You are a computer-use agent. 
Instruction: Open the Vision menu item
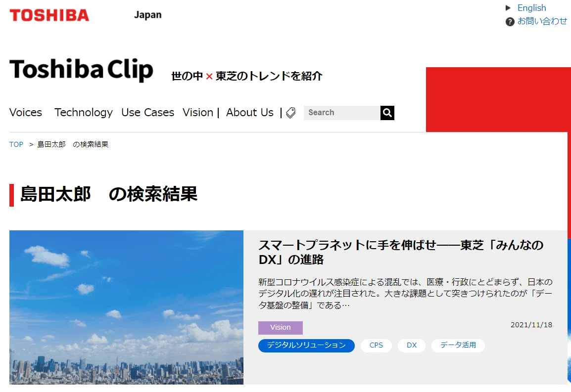pos(198,113)
